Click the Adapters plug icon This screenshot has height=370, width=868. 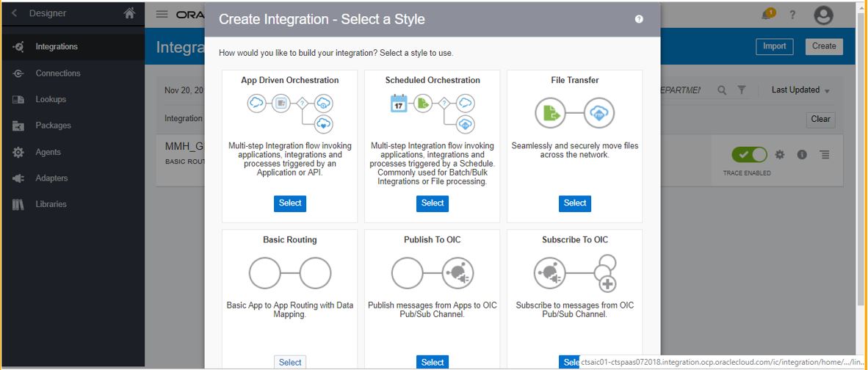coord(18,178)
